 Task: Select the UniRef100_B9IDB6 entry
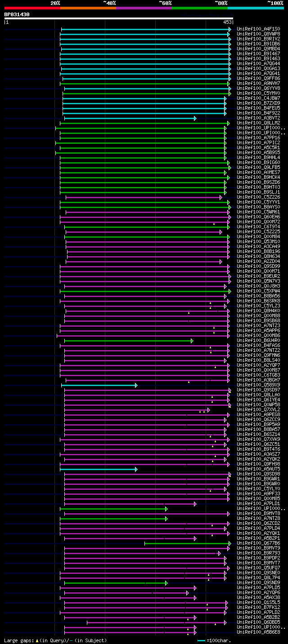[x=258, y=44]
